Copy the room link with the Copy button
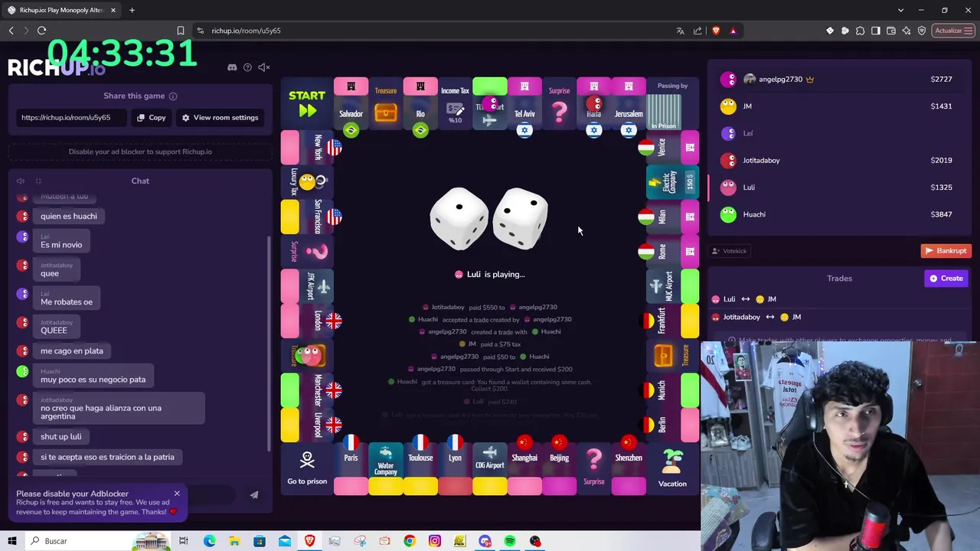Viewport: 980px width, 551px height. pyautogui.click(x=151, y=118)
